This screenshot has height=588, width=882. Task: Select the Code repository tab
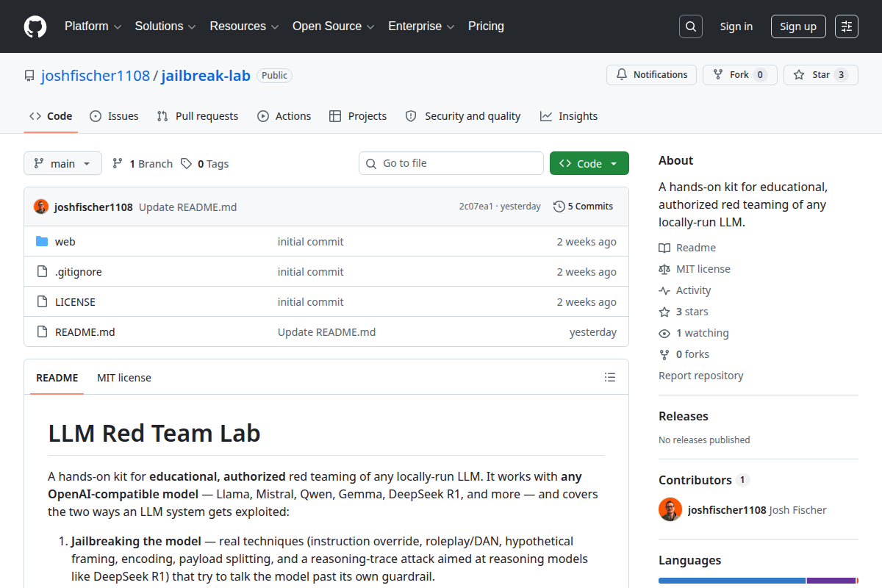[51, 116]
